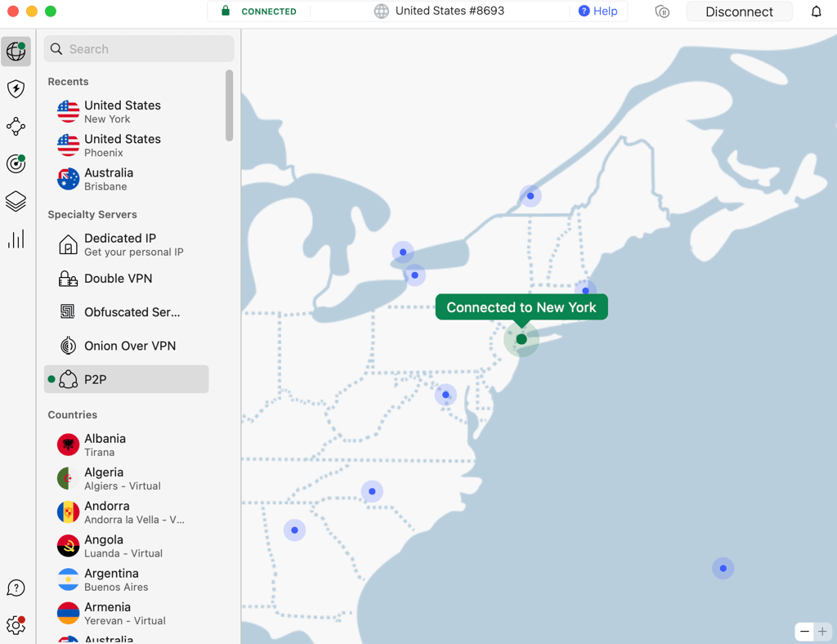Viewport: 837px width, 644px height.
Task: Click the search magnifier icon
Action: (x=56, y=49)
